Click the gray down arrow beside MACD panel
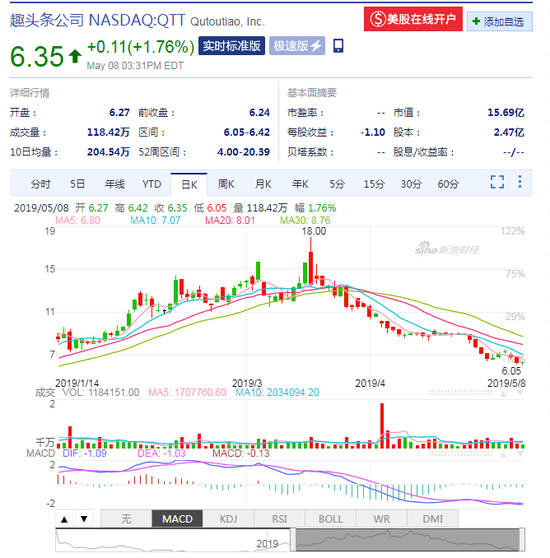The image size is (550, 558). 520,454
